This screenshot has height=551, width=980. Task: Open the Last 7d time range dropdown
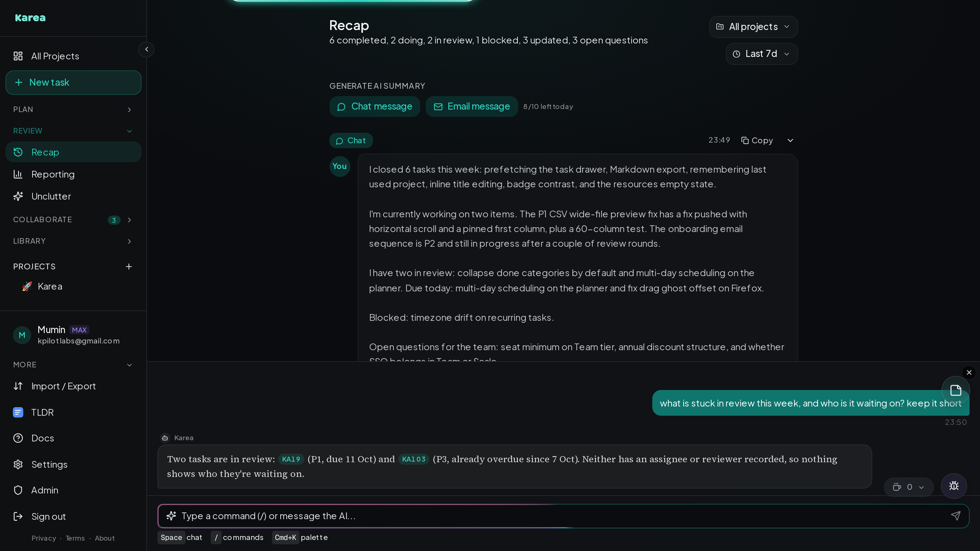(x=762, y=54)
